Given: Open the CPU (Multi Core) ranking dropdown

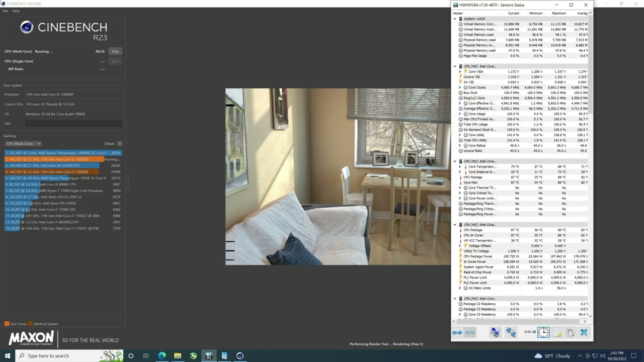Looking at the screenshot, I should [23, 144].
